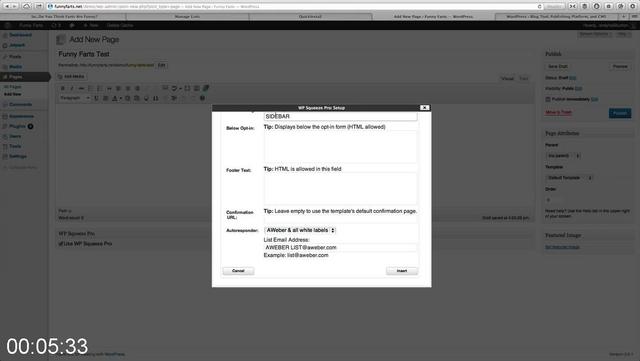Open the Jetpack sidebar menu
Image resolution: width=640 pixels, height=361 pixels.
tap(17, 45)
